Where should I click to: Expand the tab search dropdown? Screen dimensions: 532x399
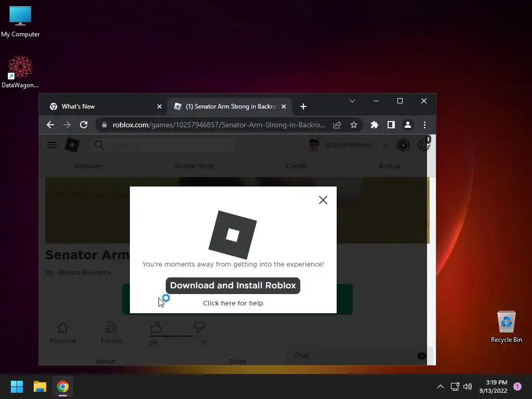pyautogui.click(x=352, y=101)
